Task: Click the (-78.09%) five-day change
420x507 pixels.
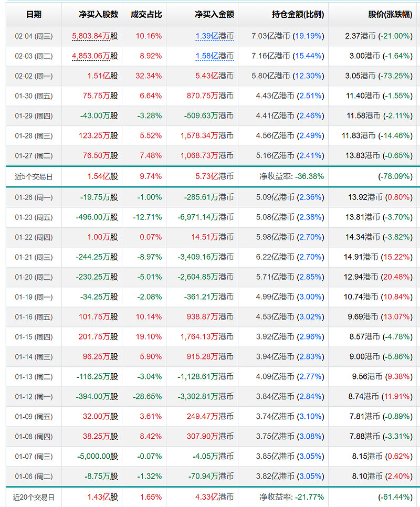Action: 395,176
